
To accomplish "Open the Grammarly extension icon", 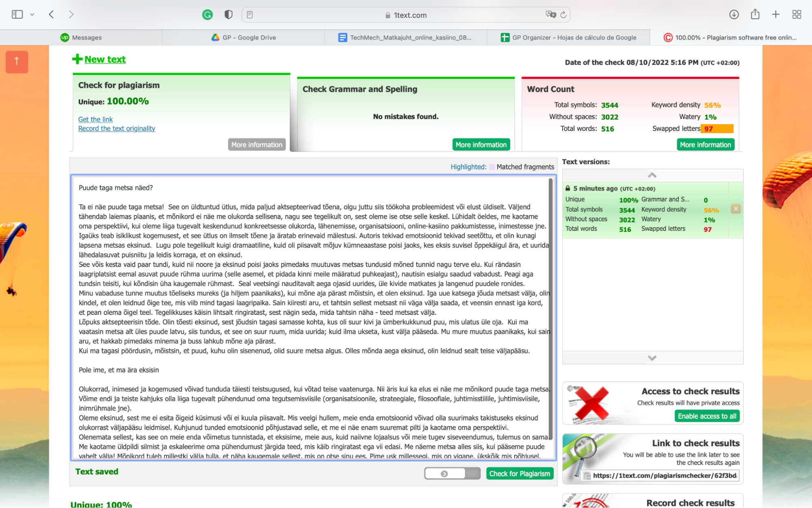I will coord(208,15).
